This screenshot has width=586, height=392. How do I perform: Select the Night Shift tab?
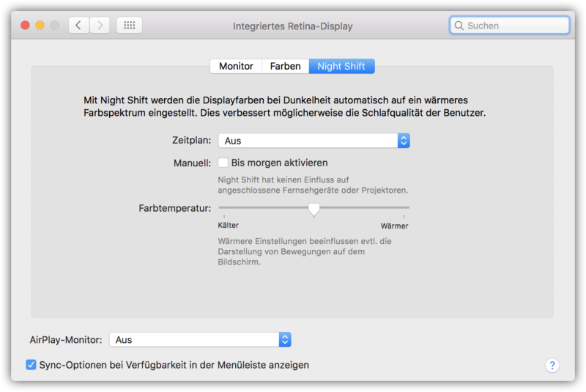tap(341, 66)
